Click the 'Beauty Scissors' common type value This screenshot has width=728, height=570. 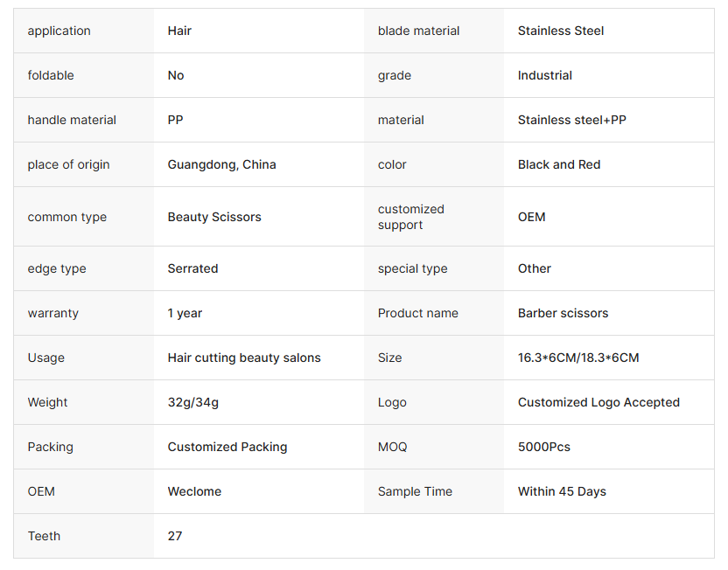[214, 217]
